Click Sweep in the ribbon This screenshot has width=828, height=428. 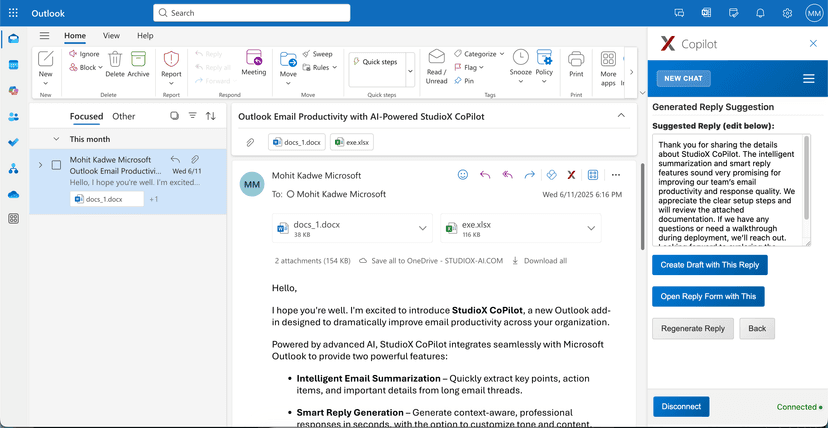[x=317, y=54]
